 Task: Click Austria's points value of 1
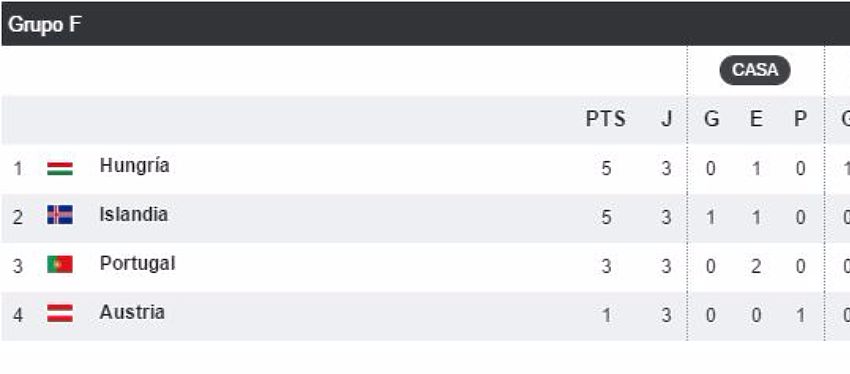pyautogui.click(x=606, y=315)
